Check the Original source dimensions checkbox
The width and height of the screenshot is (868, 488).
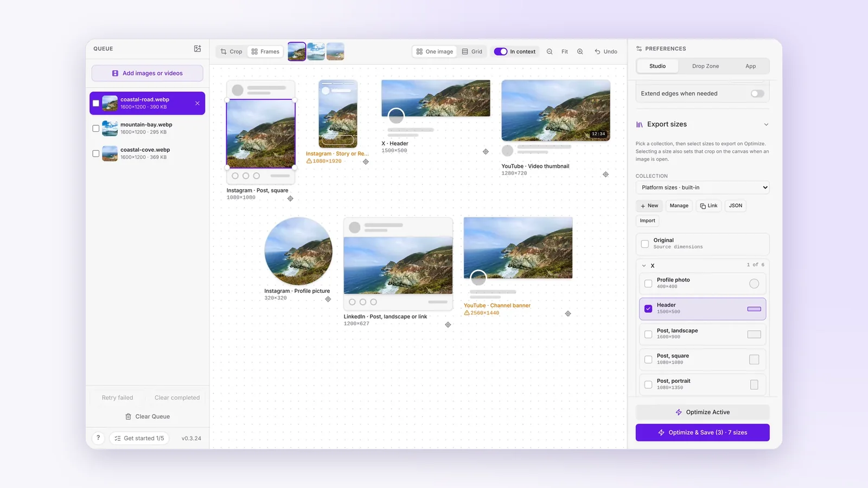645,244
